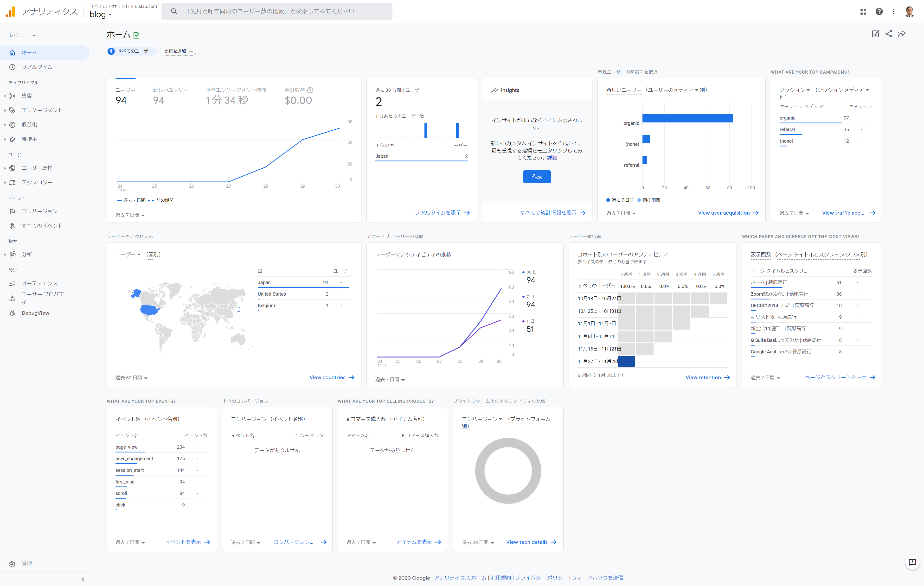Select リアルタイム in the sidebar
924x587 pixels.
pyautogui.click(x=45, y=67)
